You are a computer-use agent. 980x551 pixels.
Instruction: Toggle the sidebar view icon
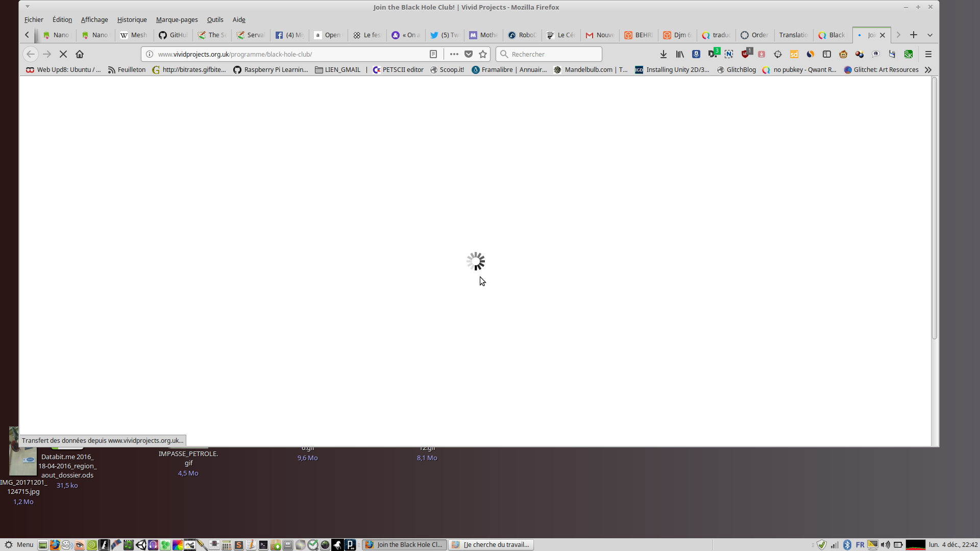(x=827, y=54)
